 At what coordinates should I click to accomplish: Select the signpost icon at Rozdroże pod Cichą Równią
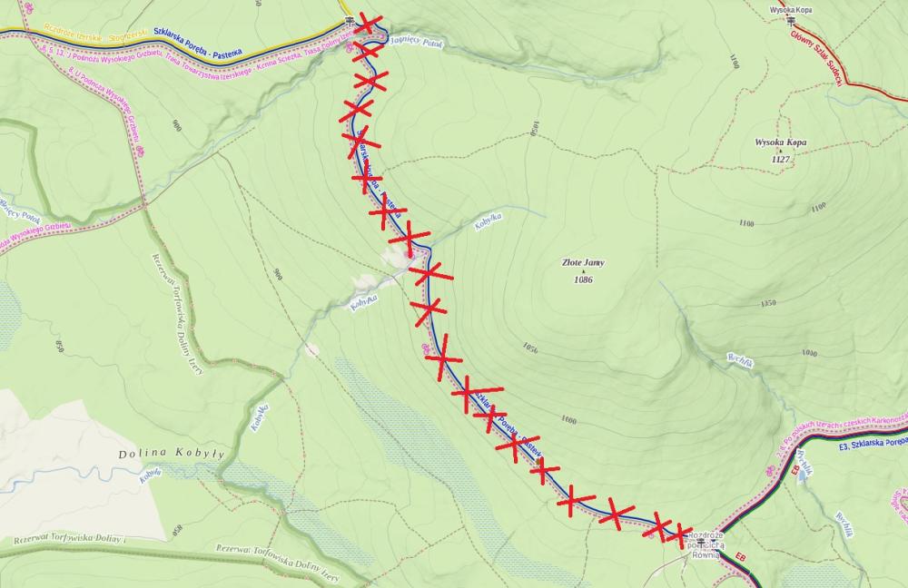click(x=701, y=543)
